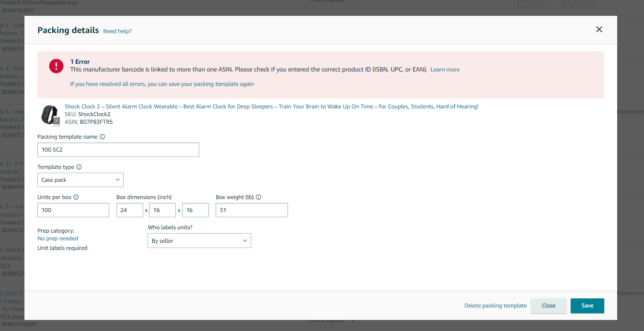Click the 1 Error heading
644x331 pixels.
(80, 62)
